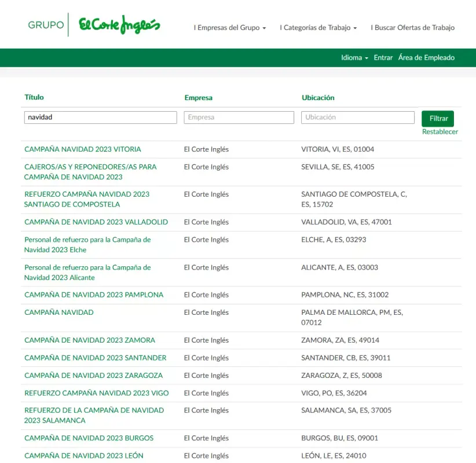Click location ZARAGOZA, Z, ES, 50008
476x463 pixels.
342,376
